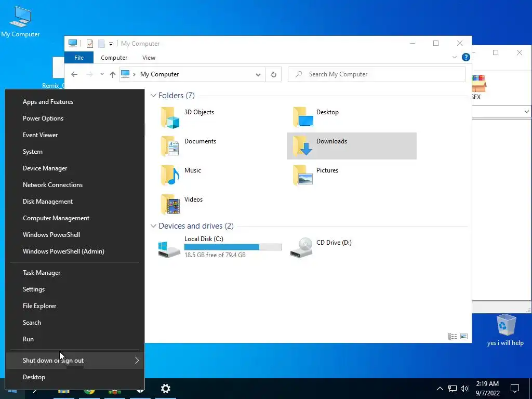Launch Device Manager from menu
This screenshot has height=399, width=532.
pyautogui.click(x=75, y=168)
